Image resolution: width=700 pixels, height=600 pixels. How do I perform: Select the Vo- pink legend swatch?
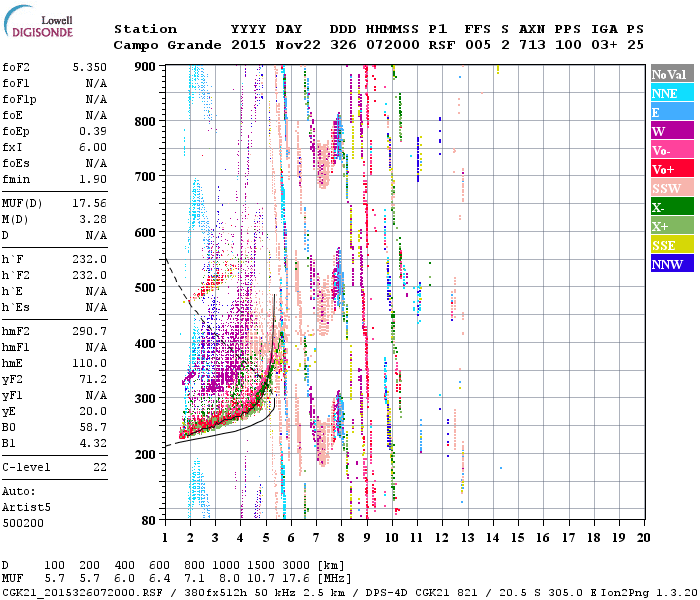(x=672, y=150)
